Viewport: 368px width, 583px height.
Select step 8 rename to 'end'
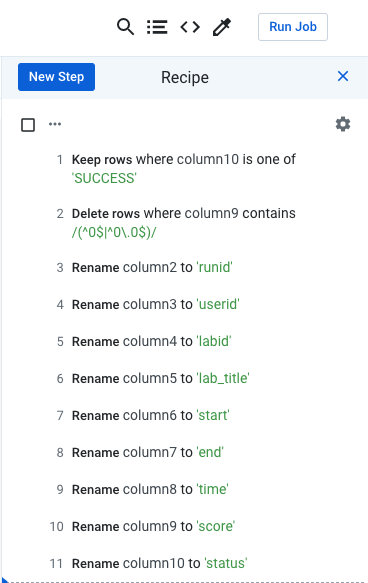coord(184,452)
